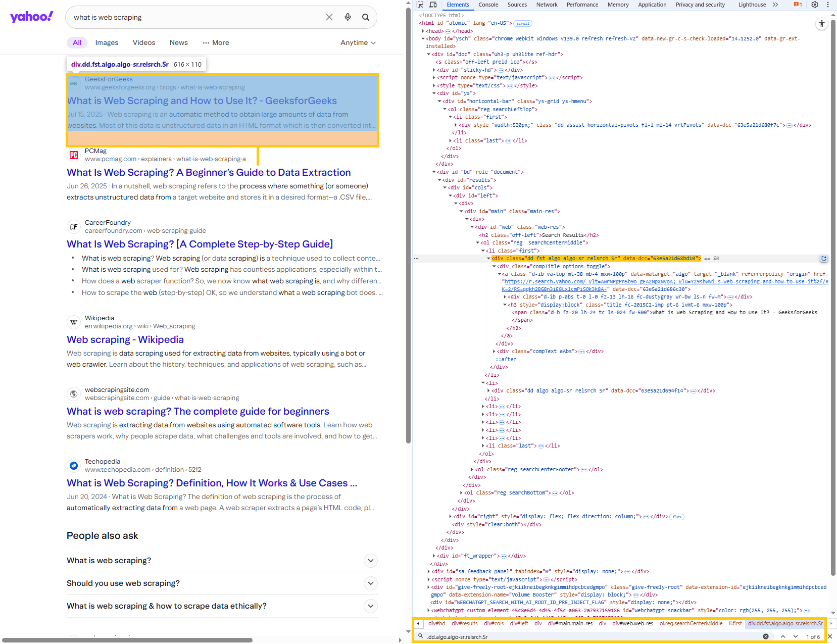Click the microphone voice search icon
Viewport: 837px width, 644px height.
point(348,17)
